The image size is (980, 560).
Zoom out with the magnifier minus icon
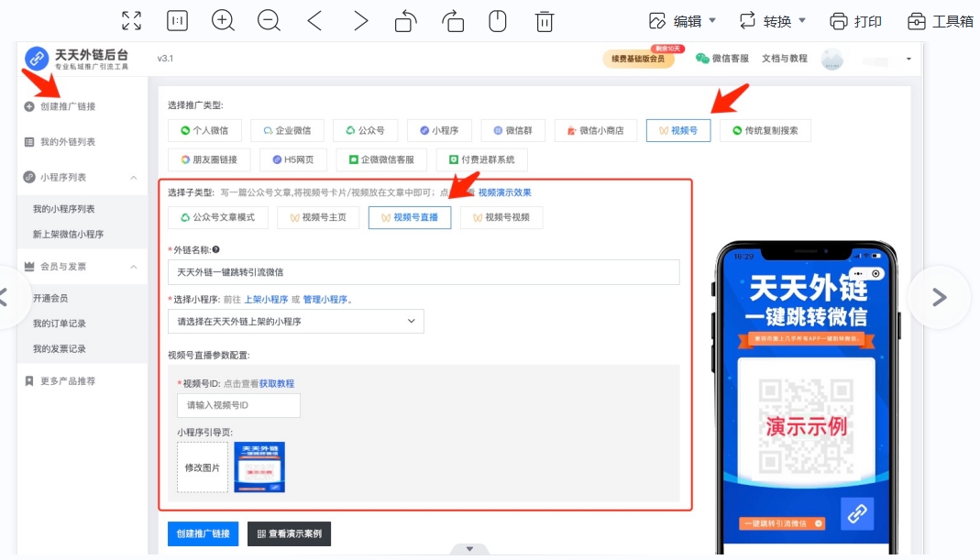click(x=269, y=21)
